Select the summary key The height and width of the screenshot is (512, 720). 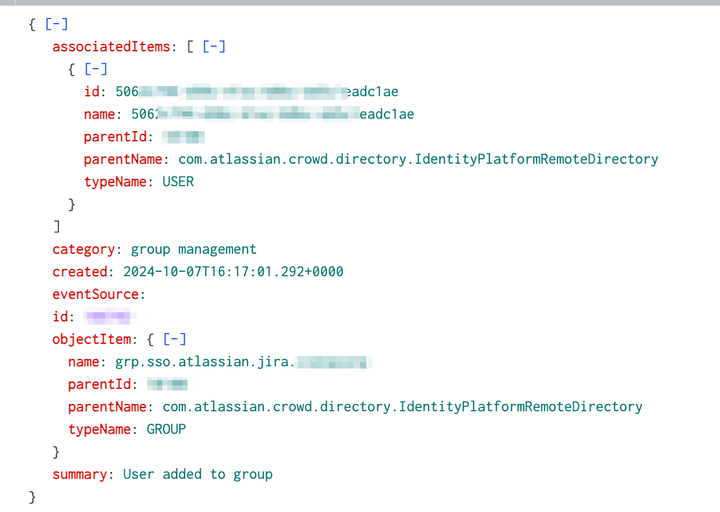[79, 474]
